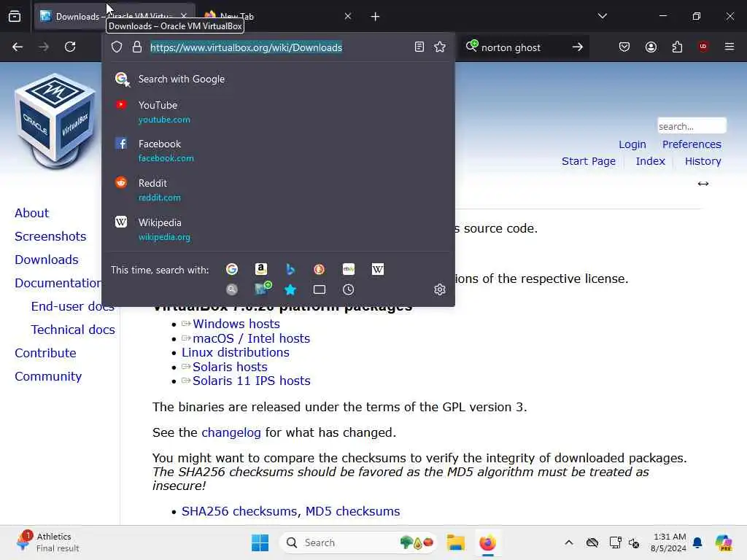
Task: Click the address bar URL field
Action: (279, 47)
